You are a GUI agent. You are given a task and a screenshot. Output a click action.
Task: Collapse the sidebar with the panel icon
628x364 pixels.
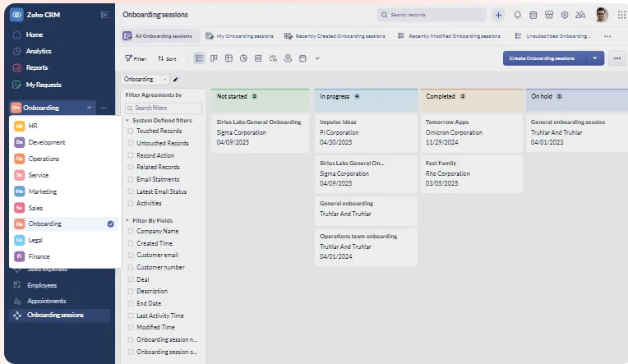[x=104, y=15]
